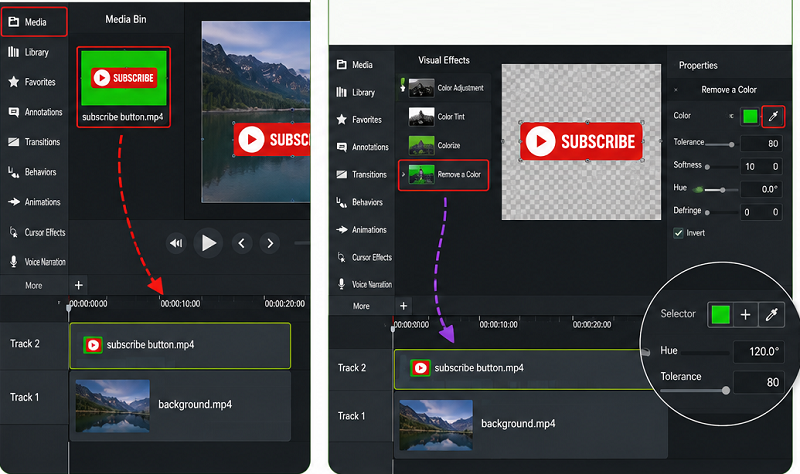Select subscribe button.mp4 thumbnail in Media Bin
Viewport: 800px width, 474px height.
pyautogui.click(x=123, y=78)
